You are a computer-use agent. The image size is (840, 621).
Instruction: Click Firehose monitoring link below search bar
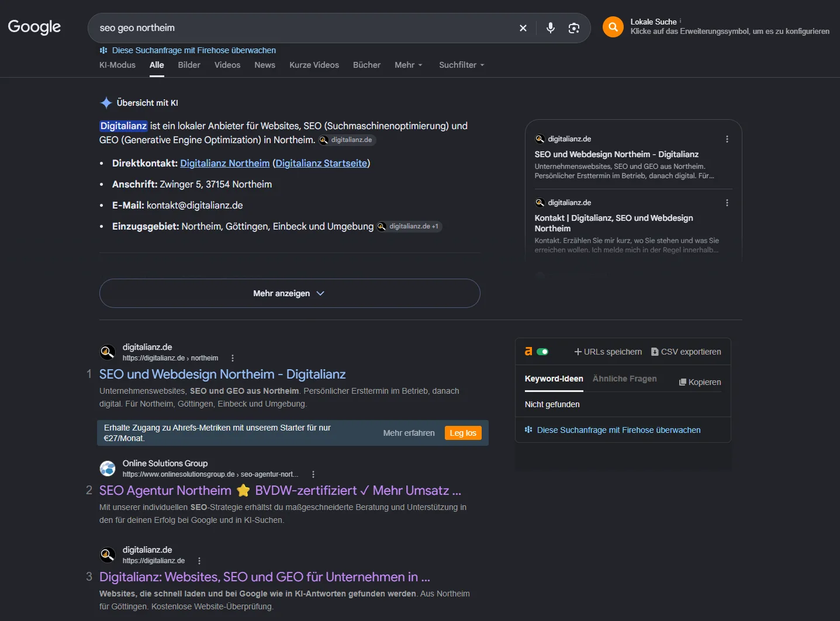(188, 50)
